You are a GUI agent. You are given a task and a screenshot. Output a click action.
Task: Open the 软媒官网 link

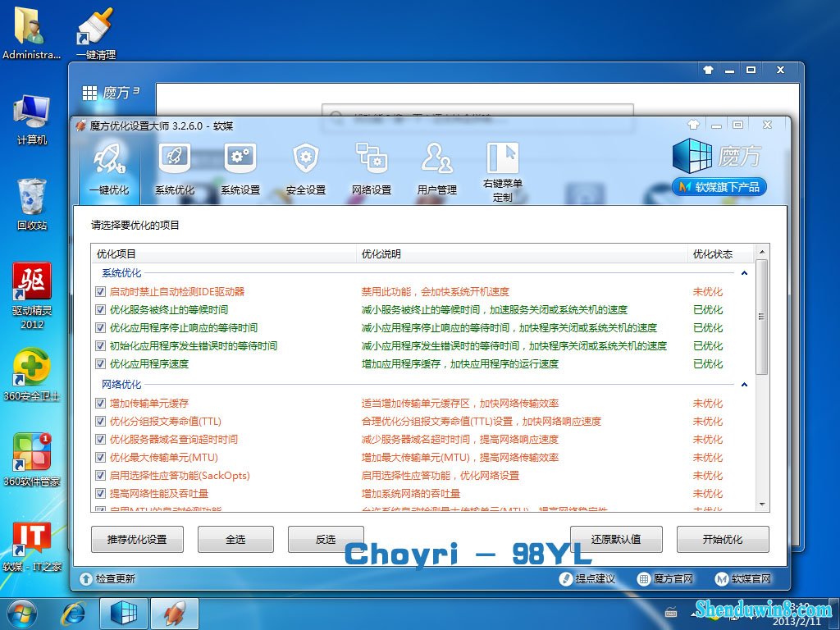pos(751,579)
